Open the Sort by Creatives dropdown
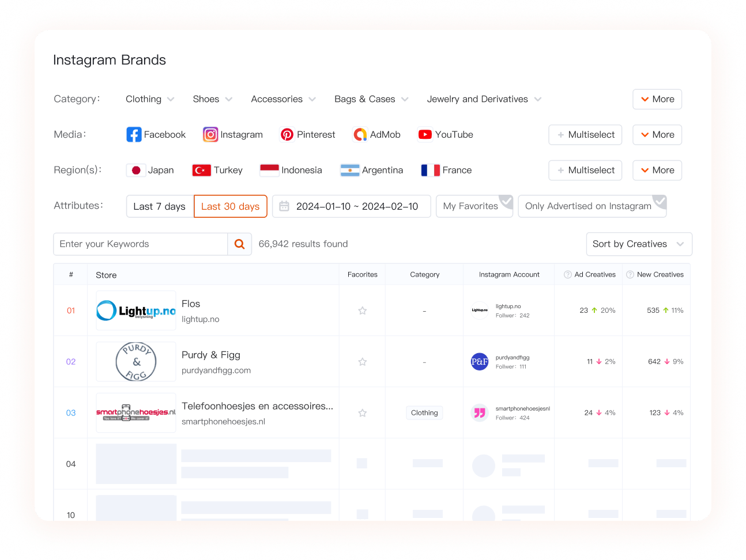 coord(639,244)
